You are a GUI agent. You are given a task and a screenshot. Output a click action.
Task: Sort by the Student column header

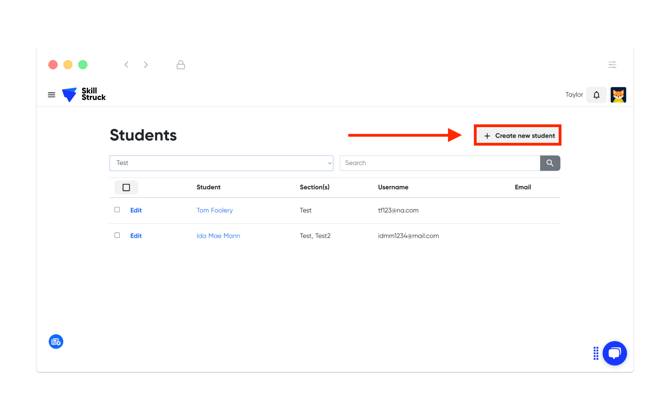(x=208, y=187)
